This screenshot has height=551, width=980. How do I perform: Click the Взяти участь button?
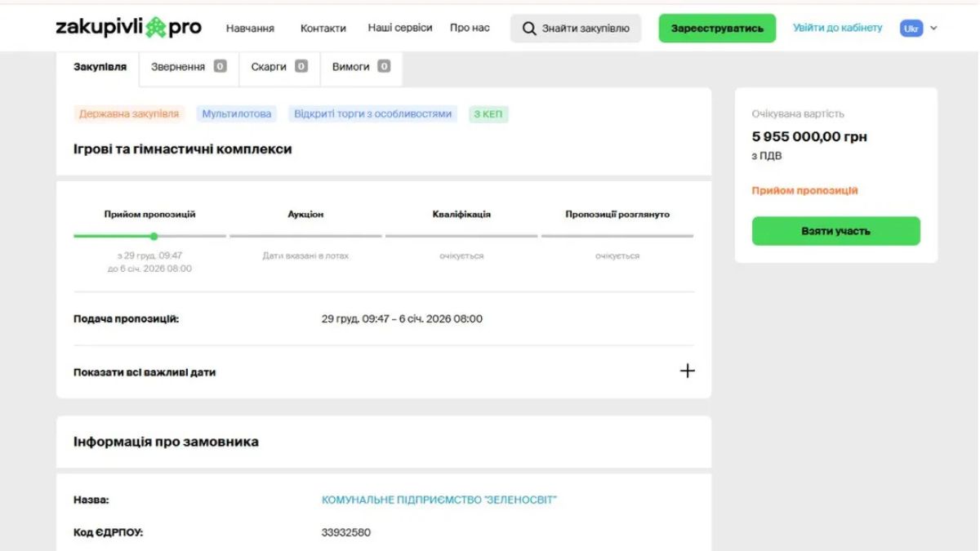(835, 231)
